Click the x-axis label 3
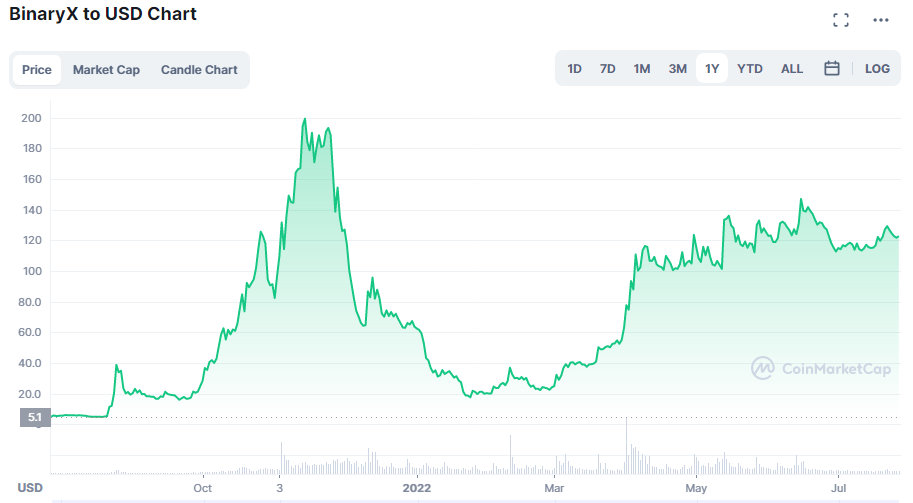Viewport: 913px width, 503px height. (279, 488)
